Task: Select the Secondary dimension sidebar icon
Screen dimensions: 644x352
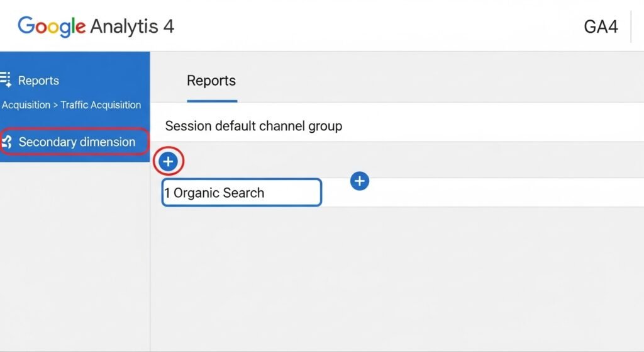Action: 7,142
